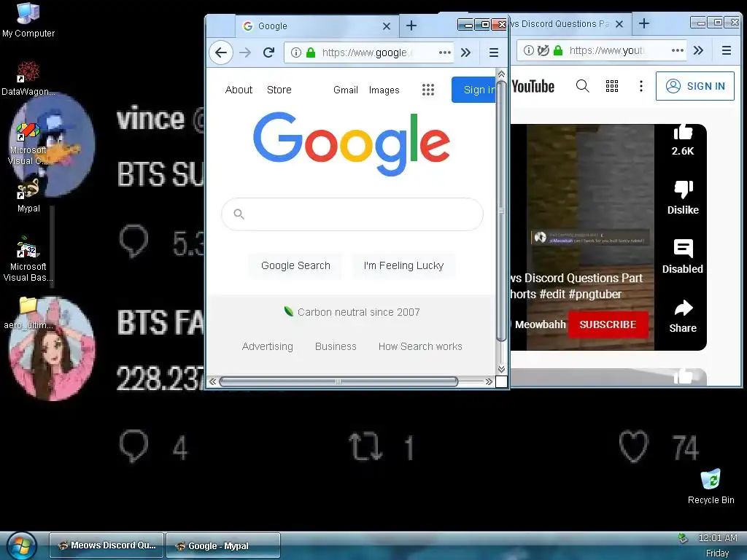Click the scroll right arrow in Google window
747x560 pixels.
(489, 381)
